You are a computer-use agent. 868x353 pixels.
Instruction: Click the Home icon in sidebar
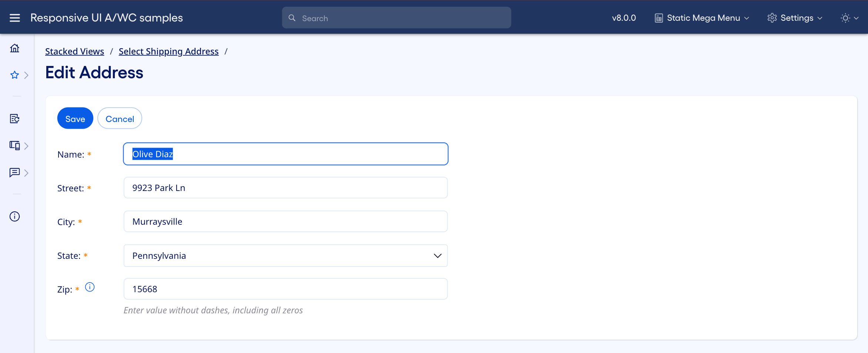click(x=15, y=48)
